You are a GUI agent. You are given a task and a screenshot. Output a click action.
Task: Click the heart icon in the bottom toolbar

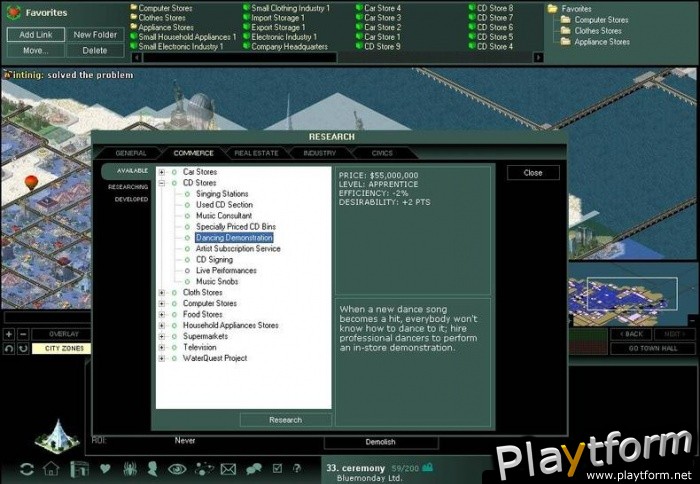pos(105,468)
